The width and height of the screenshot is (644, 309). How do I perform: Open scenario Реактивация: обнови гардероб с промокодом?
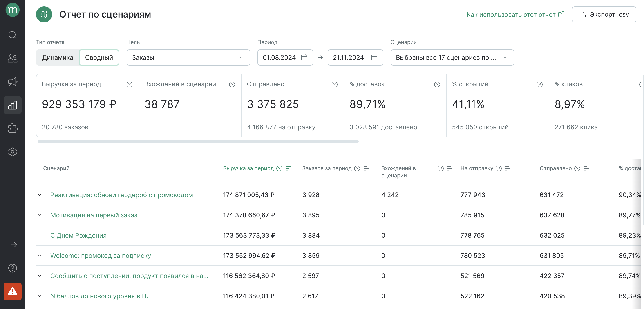point(121,195)
